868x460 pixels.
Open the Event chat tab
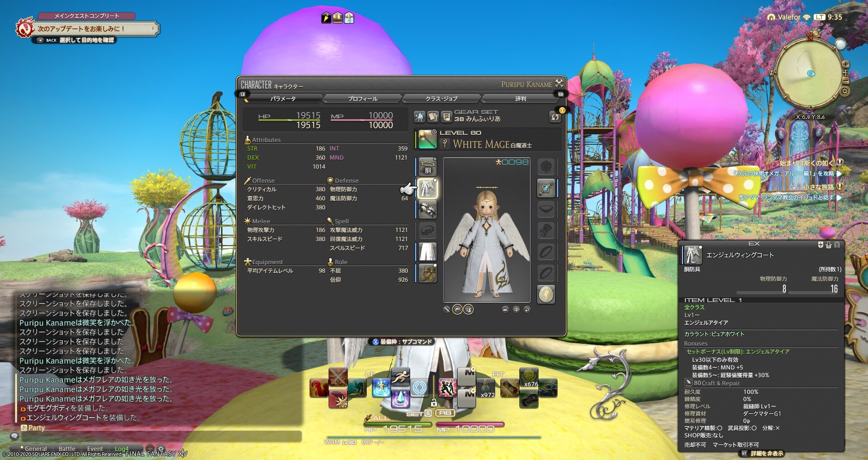(95, 449)
